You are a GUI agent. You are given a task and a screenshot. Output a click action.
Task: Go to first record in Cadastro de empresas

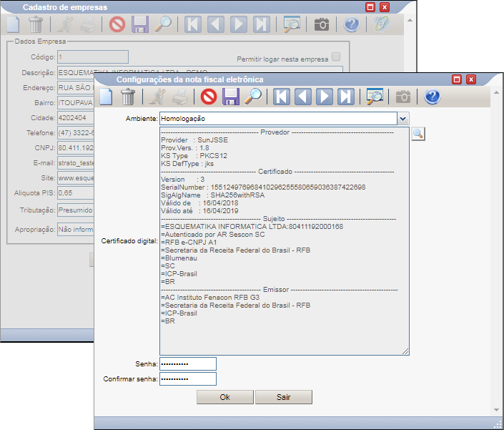193,24
